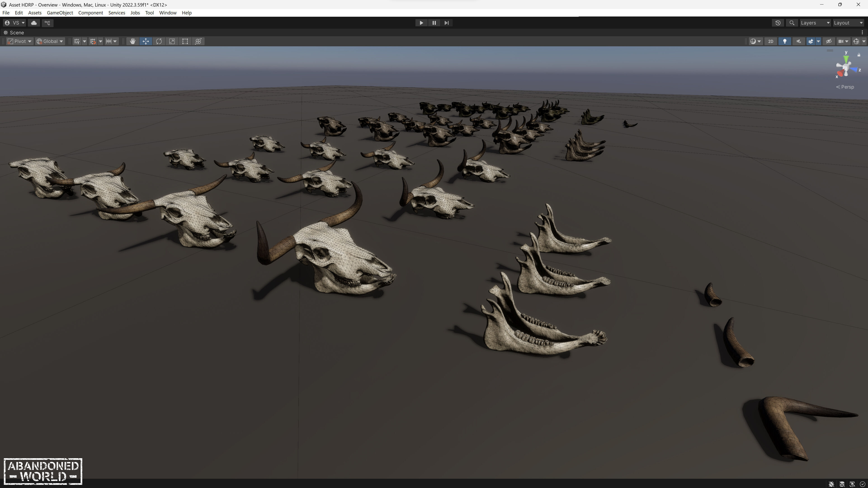Select the Scale tool
868x488 pixels.
pyautogui.click(x=172, y=41)
